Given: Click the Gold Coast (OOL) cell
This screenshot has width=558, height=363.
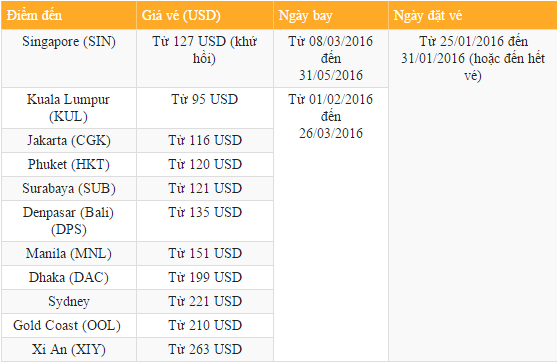Looking at the screenshot, I should [69, 326].
